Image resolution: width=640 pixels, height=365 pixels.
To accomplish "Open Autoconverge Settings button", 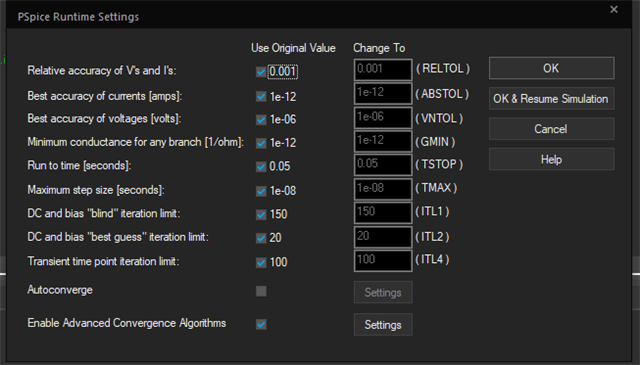I will click(383, 292).
